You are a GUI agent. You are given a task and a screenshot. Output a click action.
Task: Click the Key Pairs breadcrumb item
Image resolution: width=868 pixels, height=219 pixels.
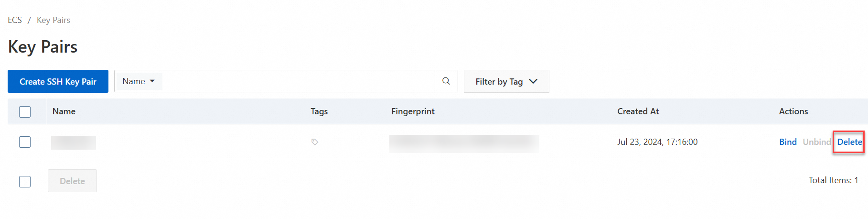coord(54,20)
